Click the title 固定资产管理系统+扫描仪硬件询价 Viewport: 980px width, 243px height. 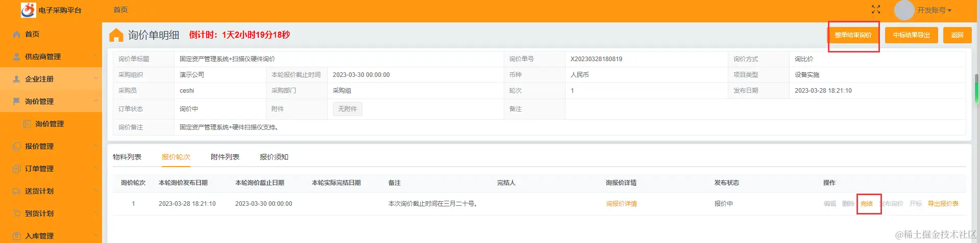point(227,59)
